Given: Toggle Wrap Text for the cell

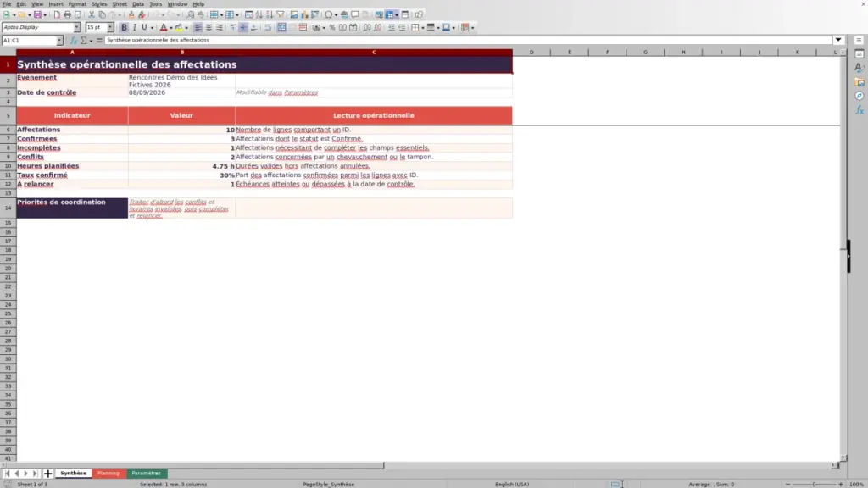Looking at the screenshot, I should [268, 28].
